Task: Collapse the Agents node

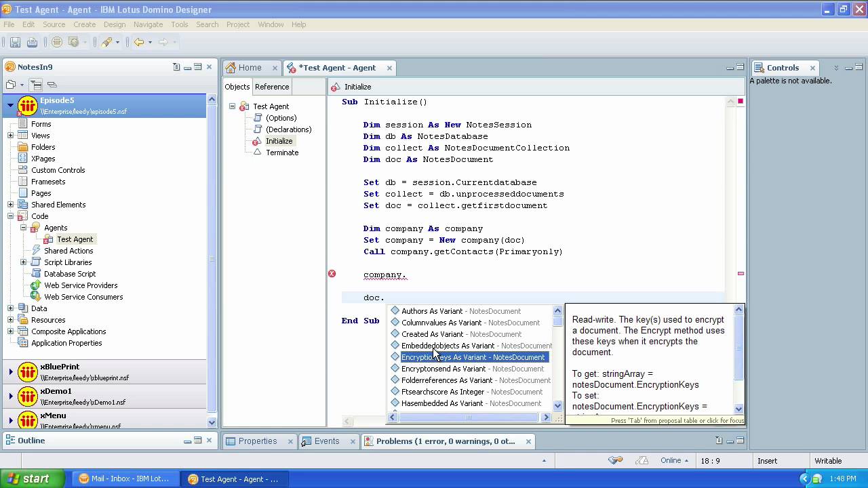Action: click(x=23, y=228)
